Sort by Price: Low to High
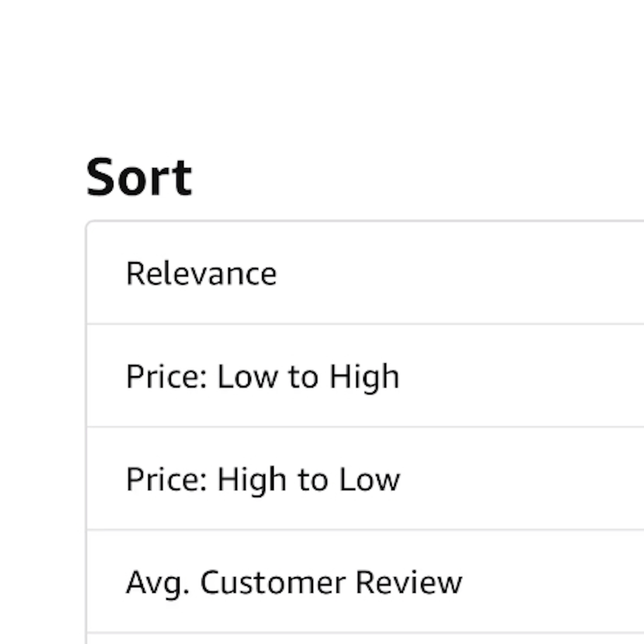Image resolution: width=644 pixels, height=644 pixels. coord(263,376)
